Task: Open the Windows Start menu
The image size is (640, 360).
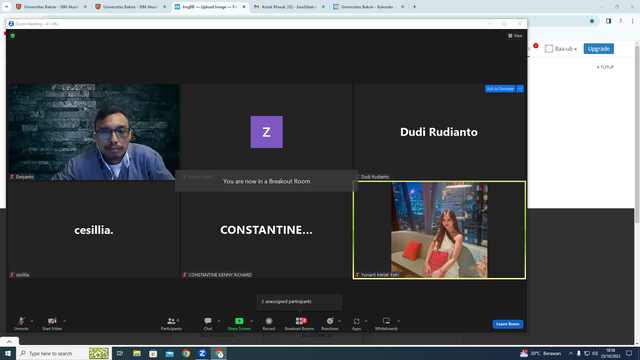Action: (8, 353)
